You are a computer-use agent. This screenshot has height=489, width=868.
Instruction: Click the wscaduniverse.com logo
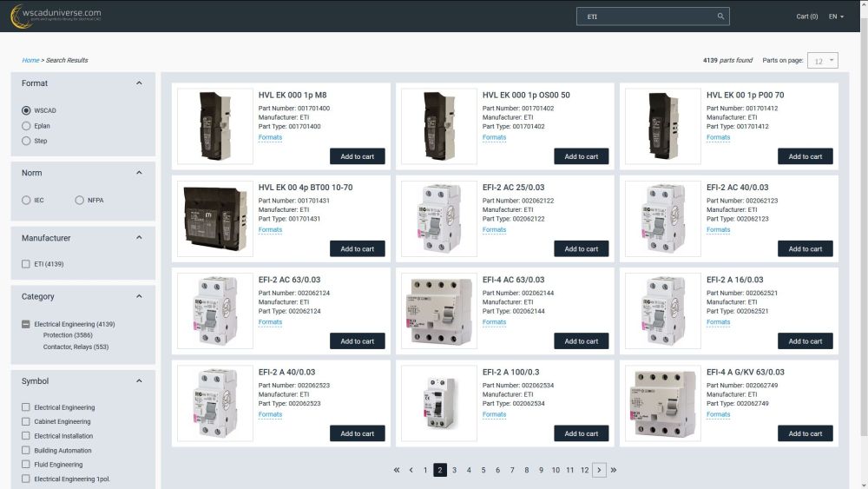pos(56,16)
